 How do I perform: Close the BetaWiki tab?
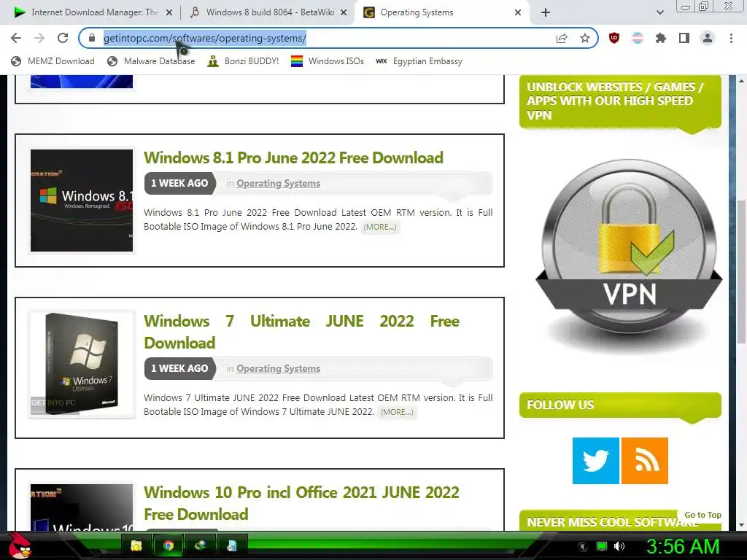click(344, 12)
